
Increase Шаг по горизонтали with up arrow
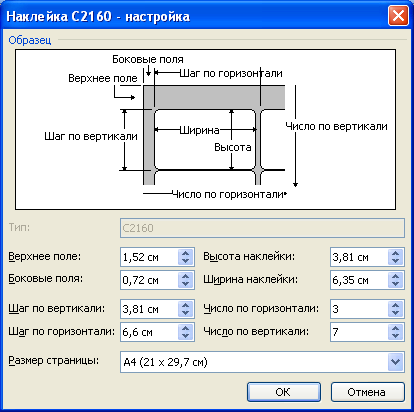[185, 328]
